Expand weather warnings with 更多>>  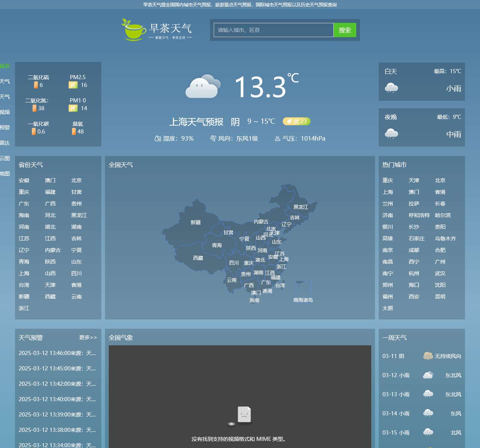click(88, 337)
